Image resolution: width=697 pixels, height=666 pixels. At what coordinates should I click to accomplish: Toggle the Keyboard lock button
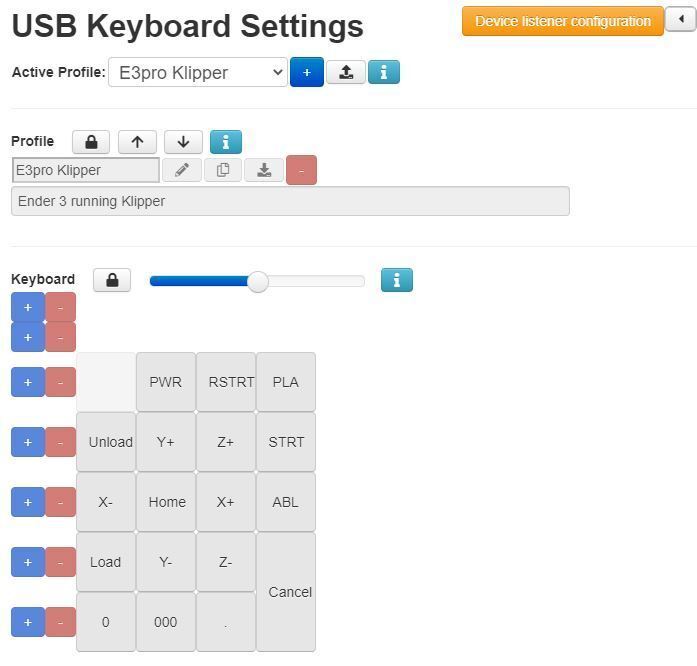pos(112,280)
